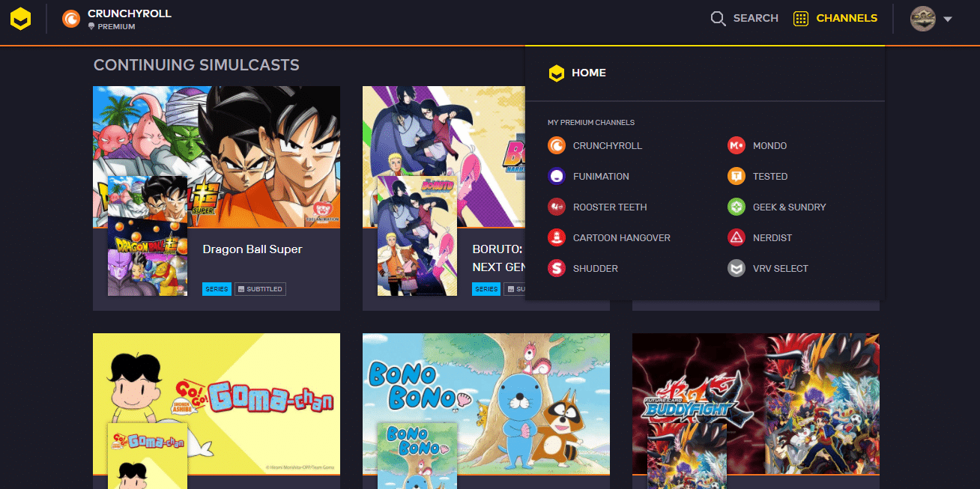The image size is (980, 489).
Task: Click the Goma-chan small poster thumbnail
Action: (x=148, y=456)
